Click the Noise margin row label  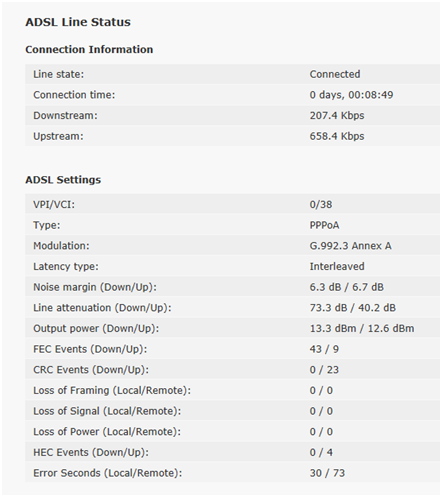95,287
